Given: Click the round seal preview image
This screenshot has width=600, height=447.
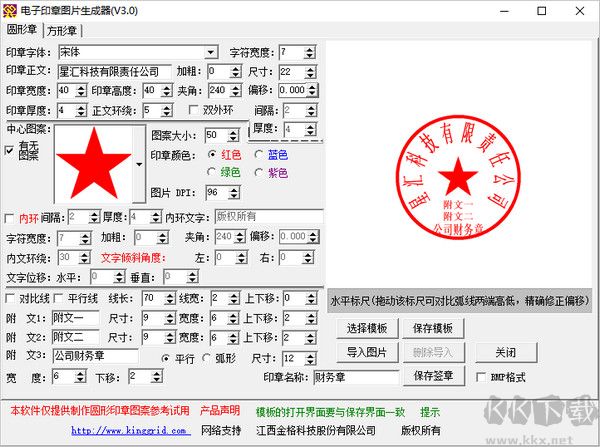Looking at the screenshot, I should pos(459,178).
